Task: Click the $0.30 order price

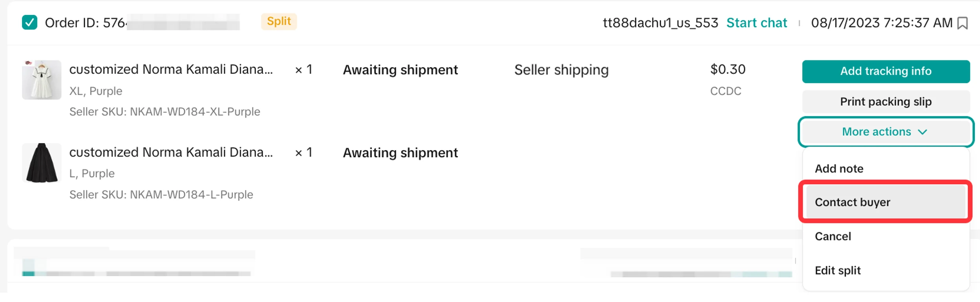Action: tap(728, 69)
